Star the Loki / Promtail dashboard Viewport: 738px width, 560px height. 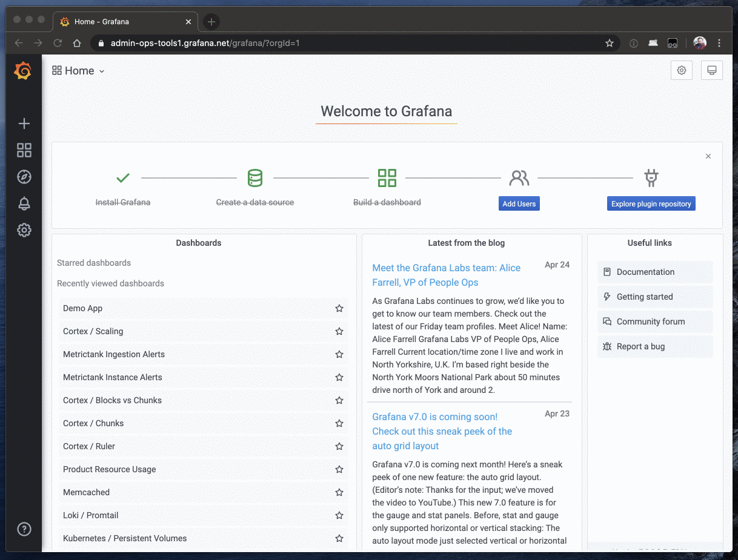(339, 515)
